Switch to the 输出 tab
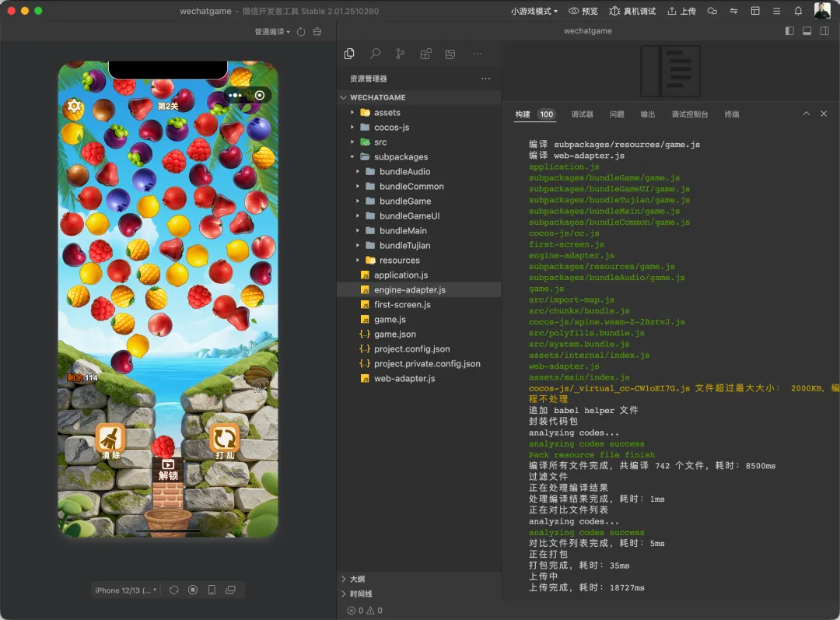 pyautogui.click(x=648, y=114)
